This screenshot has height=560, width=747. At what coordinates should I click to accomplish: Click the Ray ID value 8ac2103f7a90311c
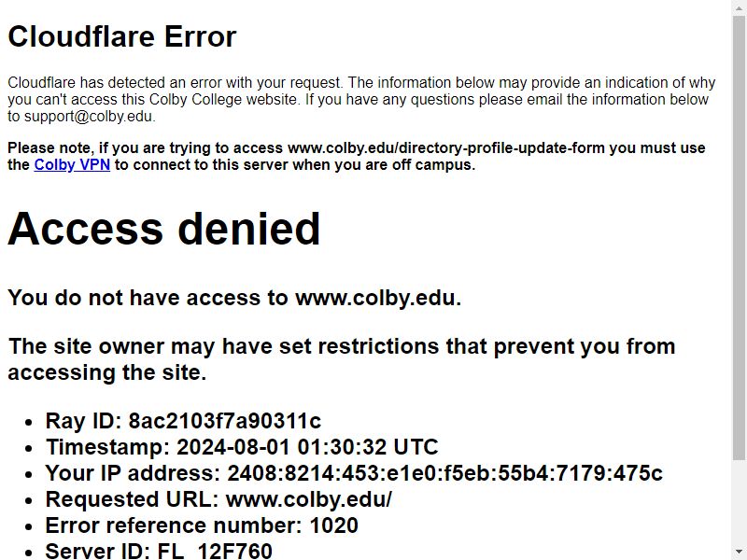pyautogui.click(x=225, y=421)
